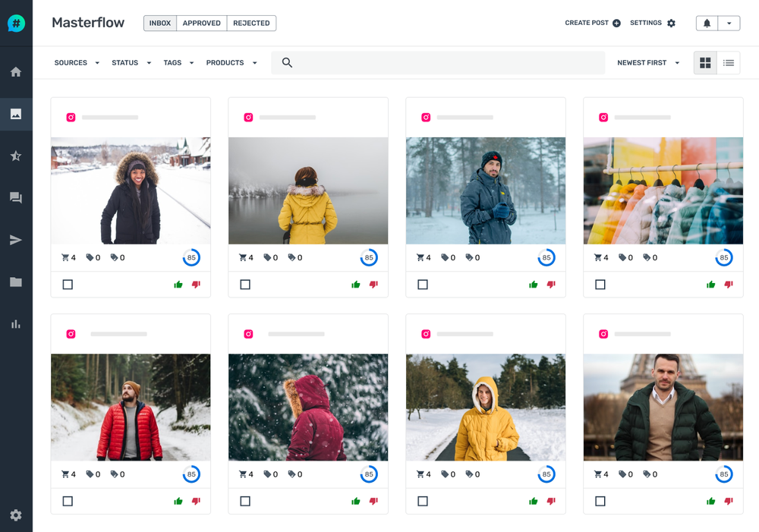This screenshot has height=532, width=759.
Task: Open the colorful jackets on rack photo
Action: [x=663, y=190]
